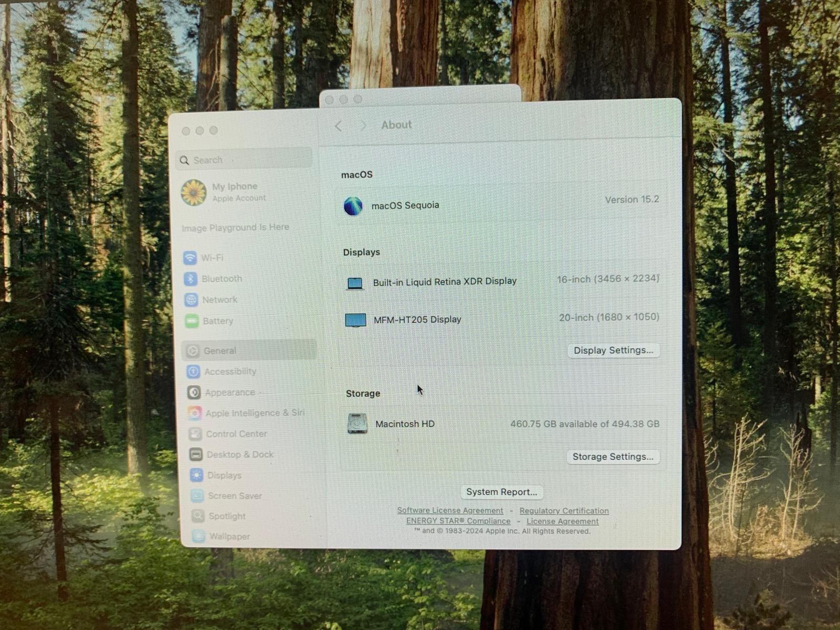Click the System Report button
The width and height of the screenshot is (840, 630).
tap(502, 492)
